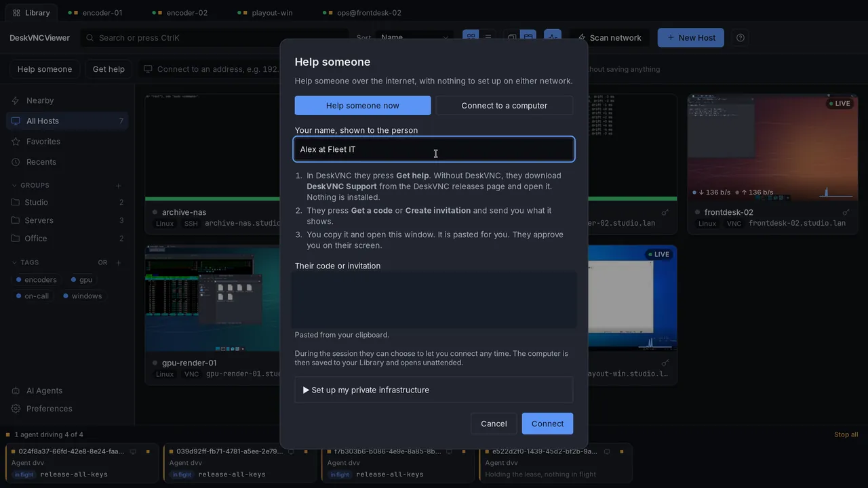Stop agent e522d2f0 with its square icon

(x=622, y=451)
